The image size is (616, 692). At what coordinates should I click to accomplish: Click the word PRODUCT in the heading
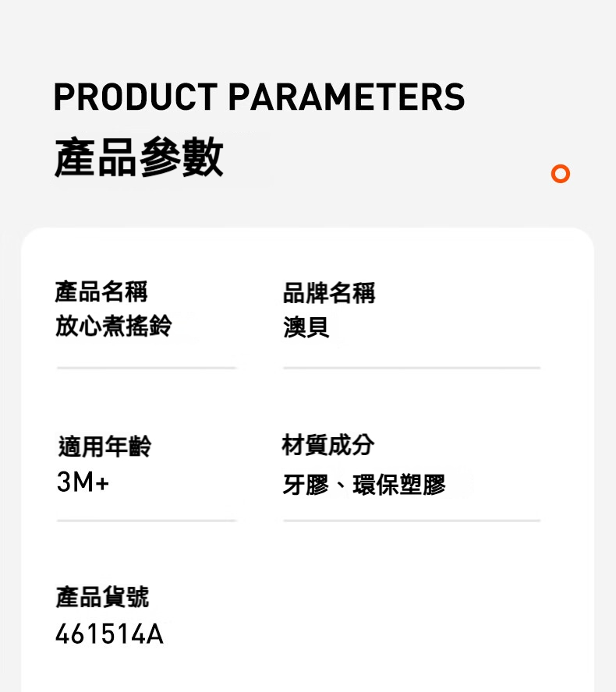pyautogui.click(x=136, y=97)
